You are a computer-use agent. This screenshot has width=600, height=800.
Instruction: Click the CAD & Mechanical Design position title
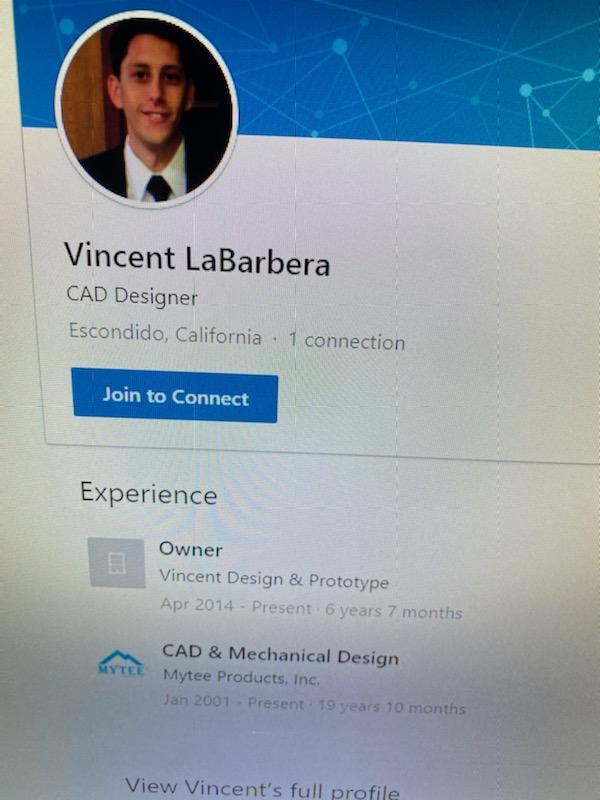click(280, 655)
